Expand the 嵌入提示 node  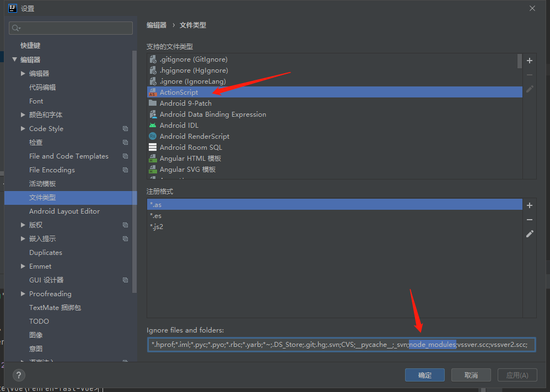tap(23, 238)
